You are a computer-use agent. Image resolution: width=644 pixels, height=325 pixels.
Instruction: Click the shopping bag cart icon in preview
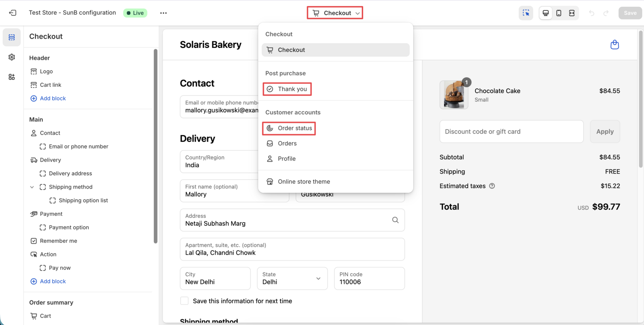pos(615,45)
